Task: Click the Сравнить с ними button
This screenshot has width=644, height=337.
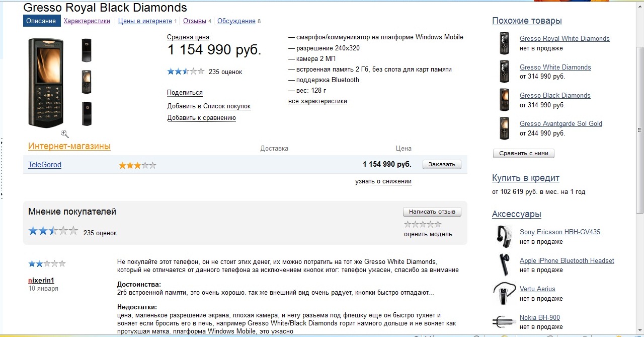Action: click(x=524, y=153)
